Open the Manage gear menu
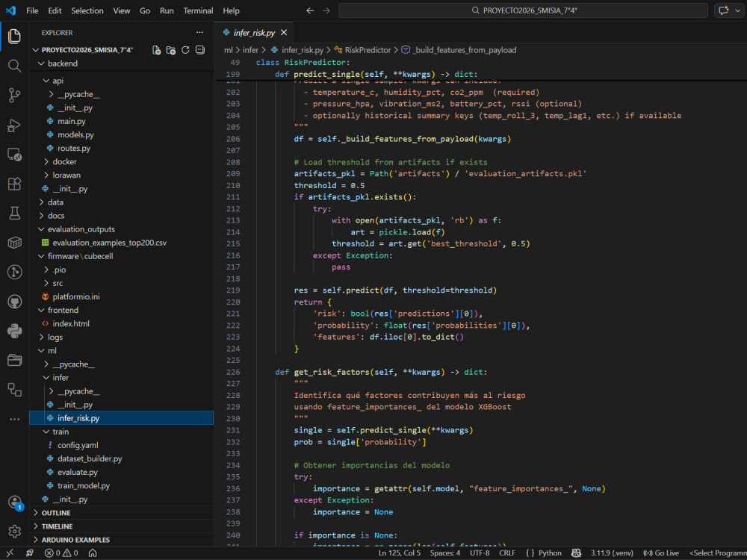This screenshot has height=560, width=747. [x=14, y=531]
